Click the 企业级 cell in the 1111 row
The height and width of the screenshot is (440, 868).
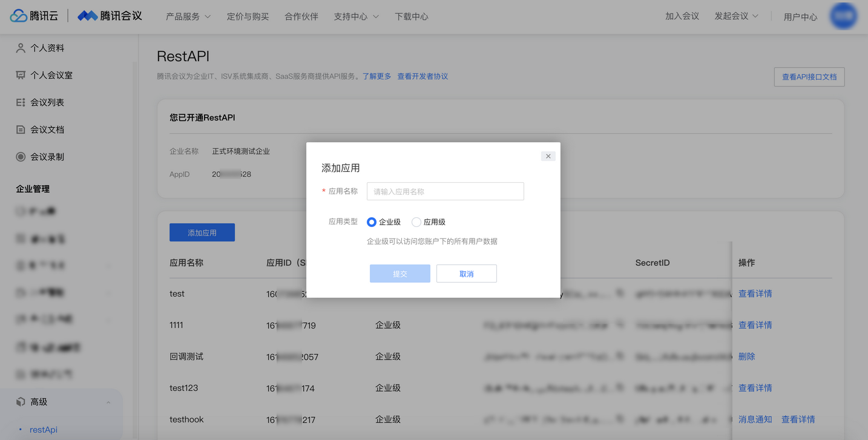(x=388, y=325)
